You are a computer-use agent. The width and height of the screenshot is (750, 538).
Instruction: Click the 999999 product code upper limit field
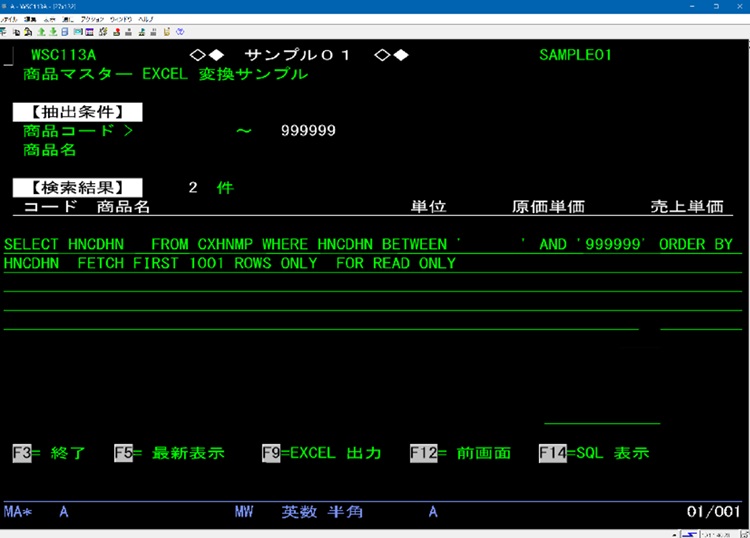tap(308, 131)
